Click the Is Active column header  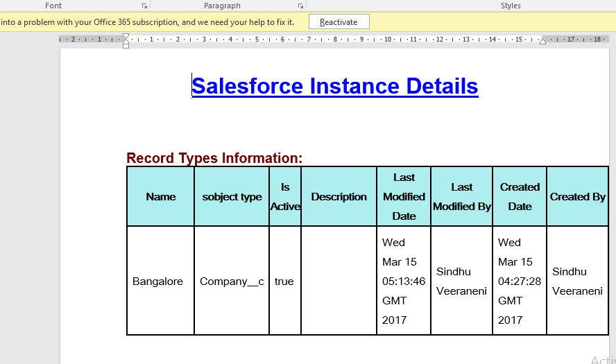[x=285, y=196]
